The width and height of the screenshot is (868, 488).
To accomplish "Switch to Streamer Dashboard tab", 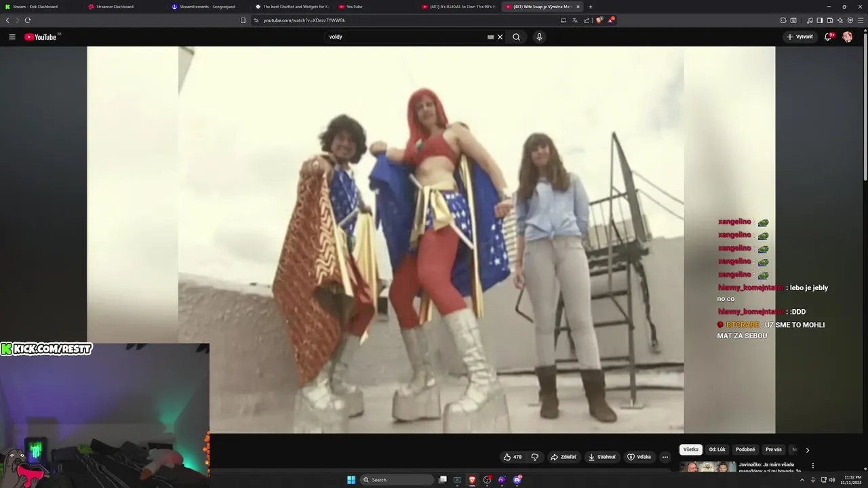I will coord(125,7).
